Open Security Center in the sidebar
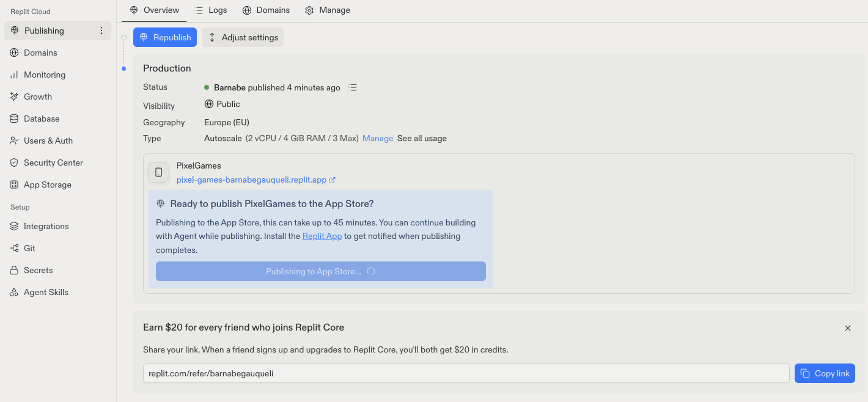Screen dimensions: 868x402 click(57, 163)
